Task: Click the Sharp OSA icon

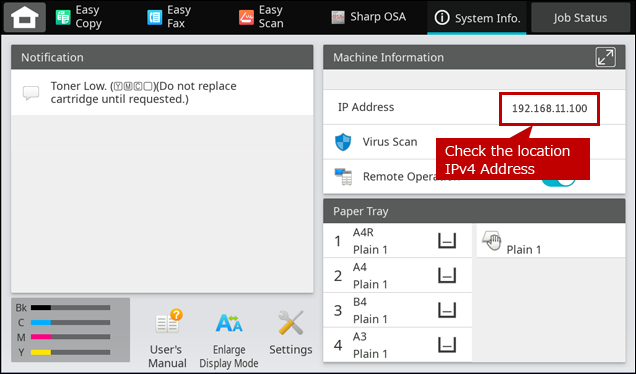Action: (338, 17)
